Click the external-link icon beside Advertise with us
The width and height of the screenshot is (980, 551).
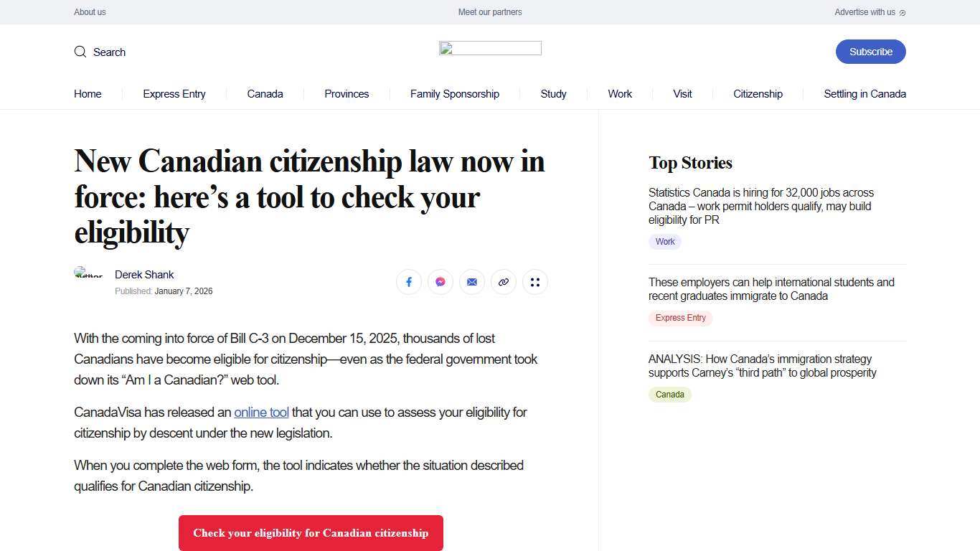pyautogui.click(x=903, y=12)
